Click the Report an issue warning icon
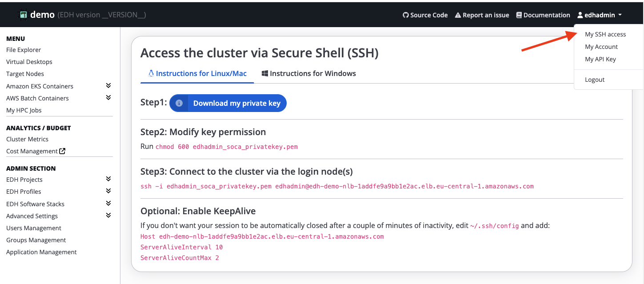 (x=458, y=15)
